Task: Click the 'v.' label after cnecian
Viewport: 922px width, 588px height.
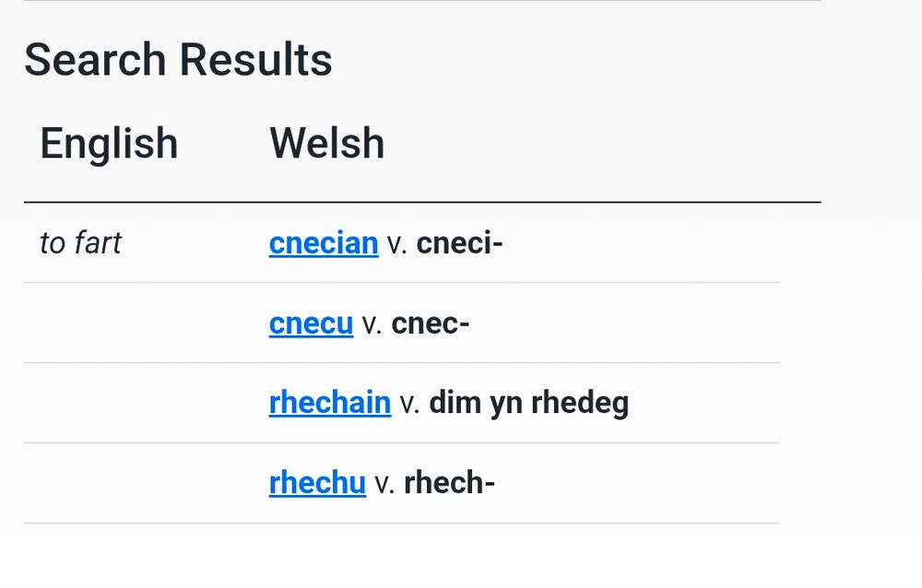Action: (396, 244)
